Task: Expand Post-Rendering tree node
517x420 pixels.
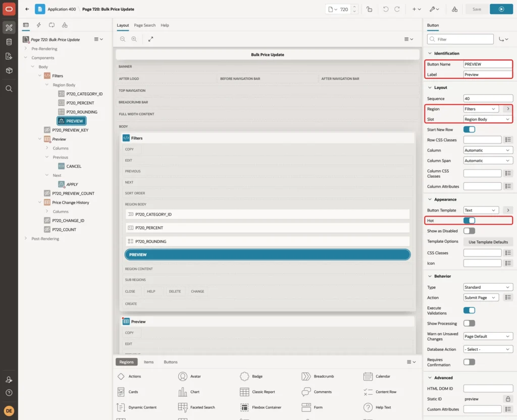Action: pyautogui.click(x=26, y=238)
